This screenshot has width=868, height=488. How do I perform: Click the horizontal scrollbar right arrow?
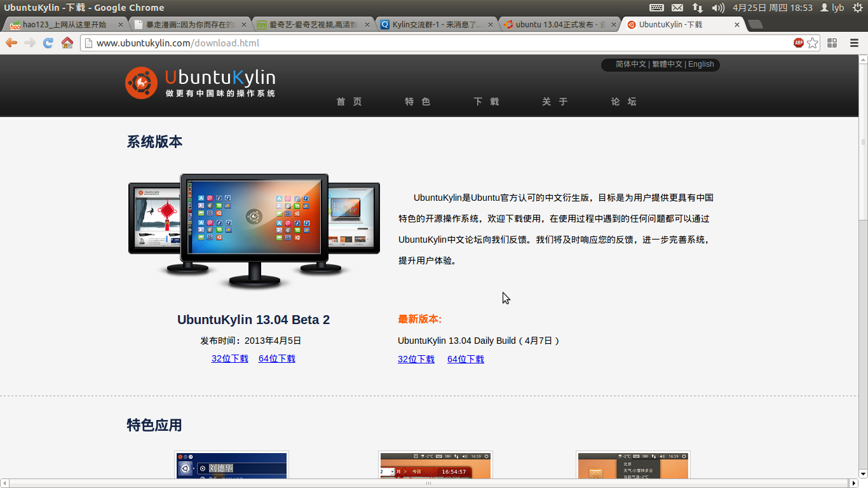coord(854,484)
